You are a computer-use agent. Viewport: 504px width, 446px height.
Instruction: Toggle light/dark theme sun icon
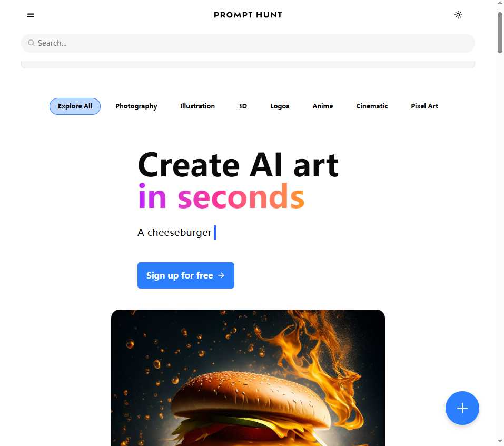coord(458,15)
